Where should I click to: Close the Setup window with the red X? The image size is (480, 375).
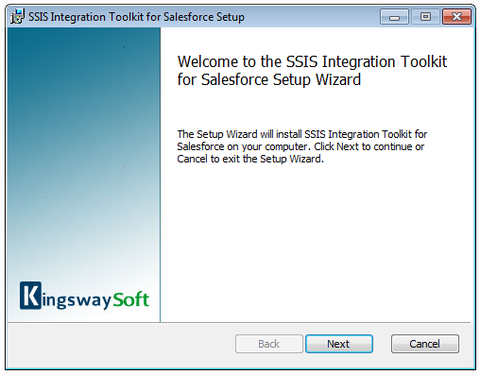[x=457, y=17]
